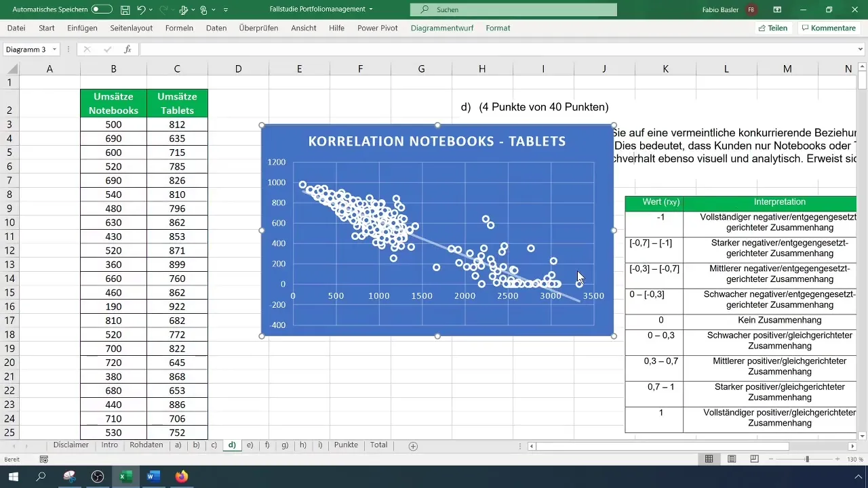The height and width of the screenshot is (488, 868).
Task: Click the zoom in plus button
Action: coord(838,460)
